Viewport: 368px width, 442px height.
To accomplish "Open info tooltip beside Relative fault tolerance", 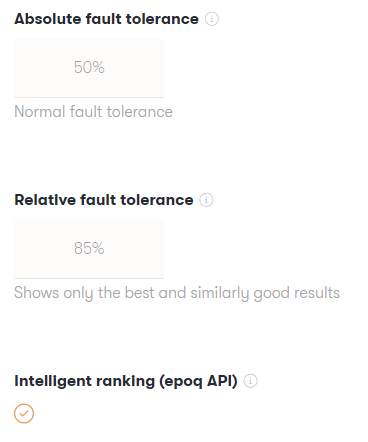I will tap(206, 200).
